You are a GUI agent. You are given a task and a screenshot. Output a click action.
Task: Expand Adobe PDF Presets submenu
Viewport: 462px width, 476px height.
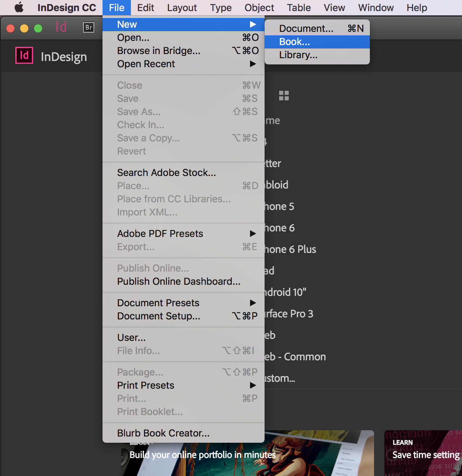184,233
